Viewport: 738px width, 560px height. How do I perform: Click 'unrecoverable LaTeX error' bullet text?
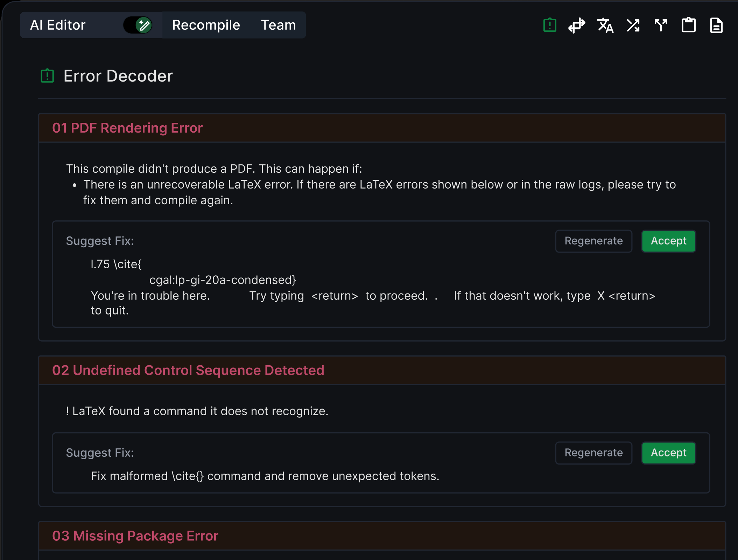coord(380,192)
